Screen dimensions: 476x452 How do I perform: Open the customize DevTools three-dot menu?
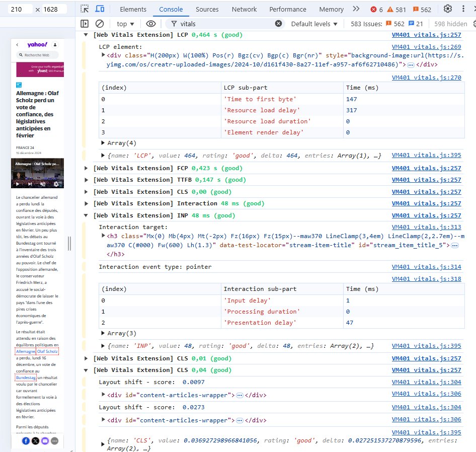click(464, 9)
